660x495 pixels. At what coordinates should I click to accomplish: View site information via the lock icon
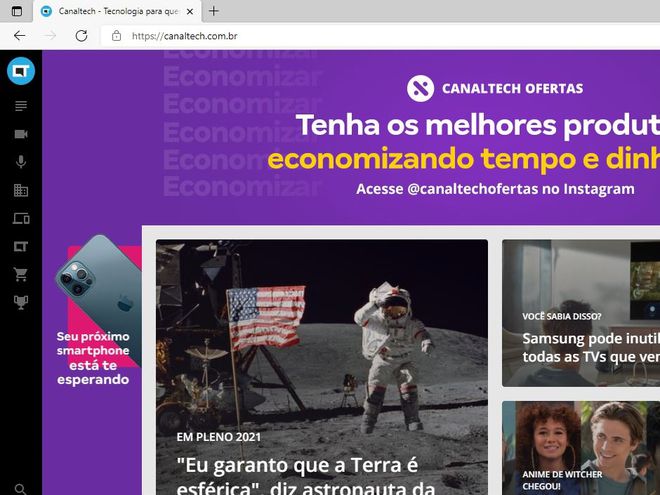click(117, 36)
